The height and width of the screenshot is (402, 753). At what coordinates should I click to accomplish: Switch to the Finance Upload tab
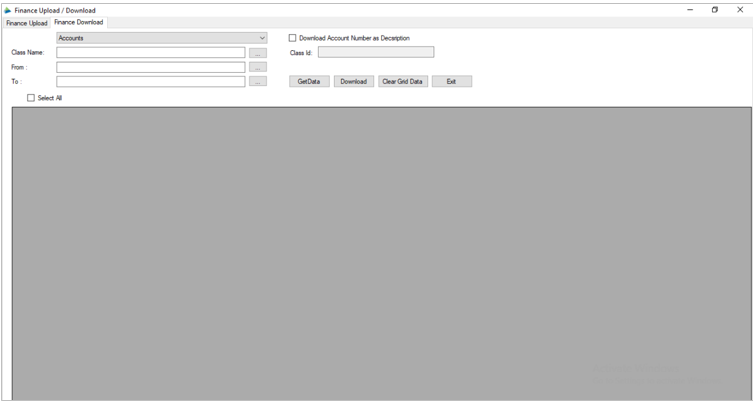coord(26,22)
